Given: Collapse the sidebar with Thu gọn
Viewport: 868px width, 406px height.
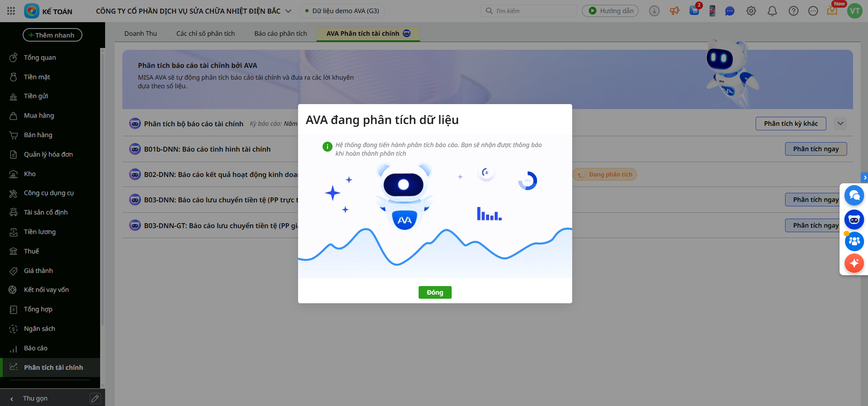Looking at the screenshot, I should (x=35, y=398).
